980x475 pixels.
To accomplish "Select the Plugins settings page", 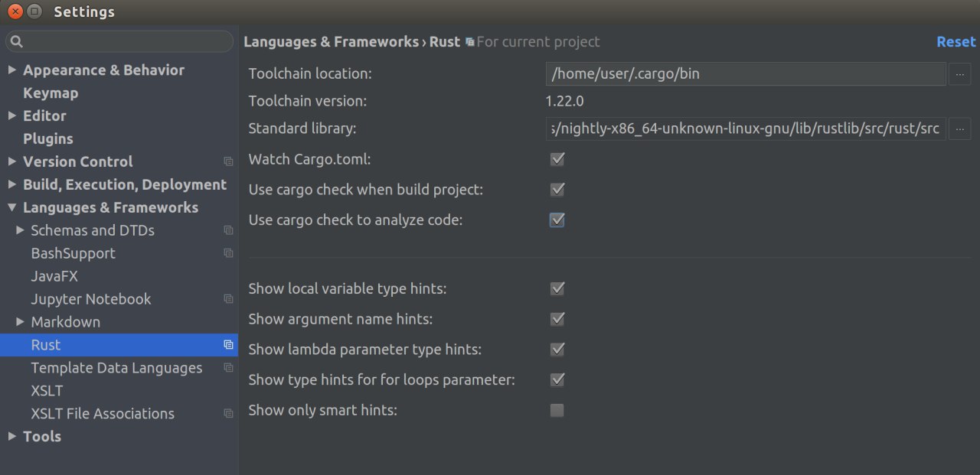I will pyautogui.click(x=48, y=138).
